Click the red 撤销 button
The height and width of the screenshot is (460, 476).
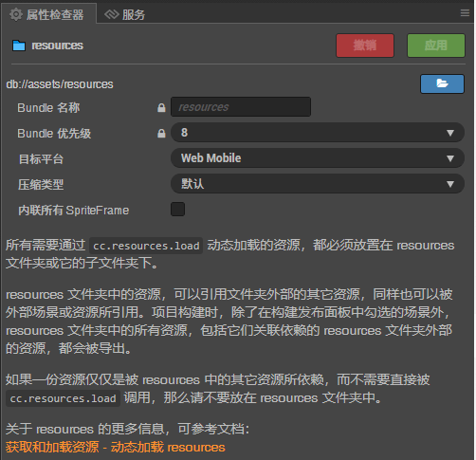tap(365, 46)
